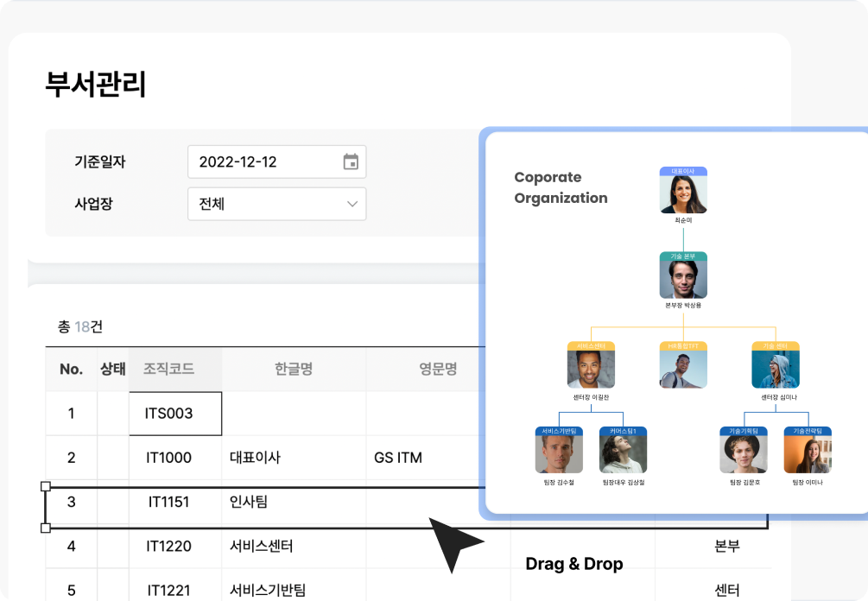This screenshot has width=868, height=601.
Task: Click the 서비스센터 센터장 photo node
Action: click(591, 369)
